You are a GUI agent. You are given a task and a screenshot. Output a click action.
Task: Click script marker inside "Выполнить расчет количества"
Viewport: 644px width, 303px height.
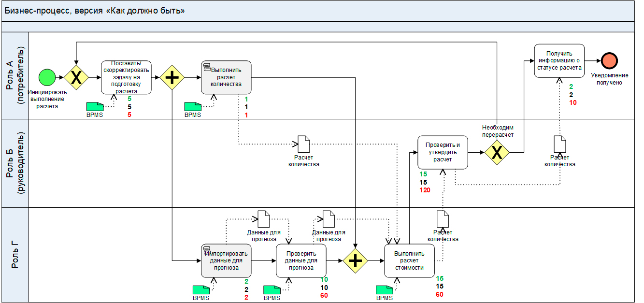point(207,66)
